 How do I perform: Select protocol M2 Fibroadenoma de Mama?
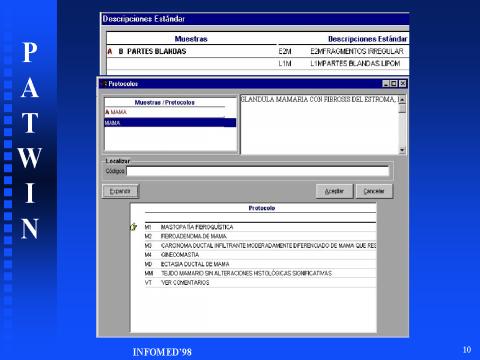[x=260, y=236]
